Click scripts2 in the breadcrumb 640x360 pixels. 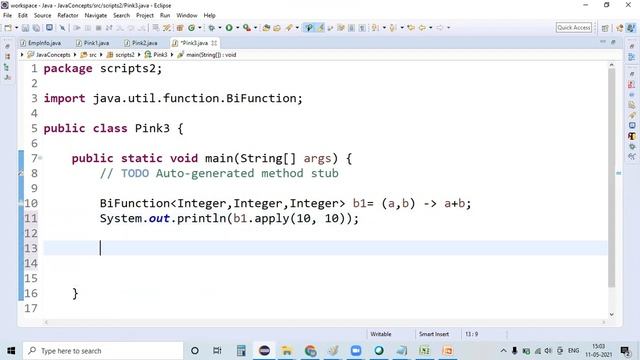(125, 55)
